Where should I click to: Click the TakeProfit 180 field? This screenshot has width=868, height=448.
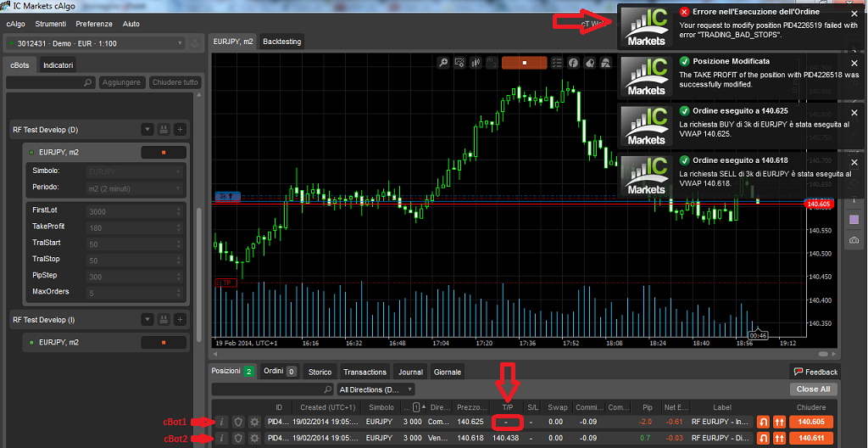(x=135, y=228)
